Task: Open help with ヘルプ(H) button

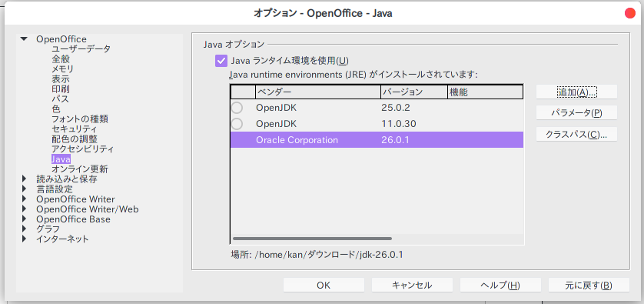Action: point(500,285)
